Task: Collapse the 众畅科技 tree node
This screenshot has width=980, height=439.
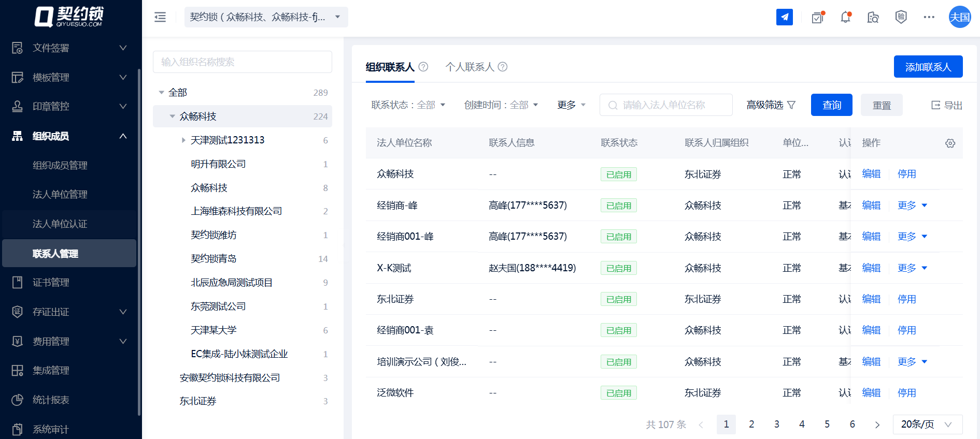Action: pyautogui.click(x=173, y=116)
